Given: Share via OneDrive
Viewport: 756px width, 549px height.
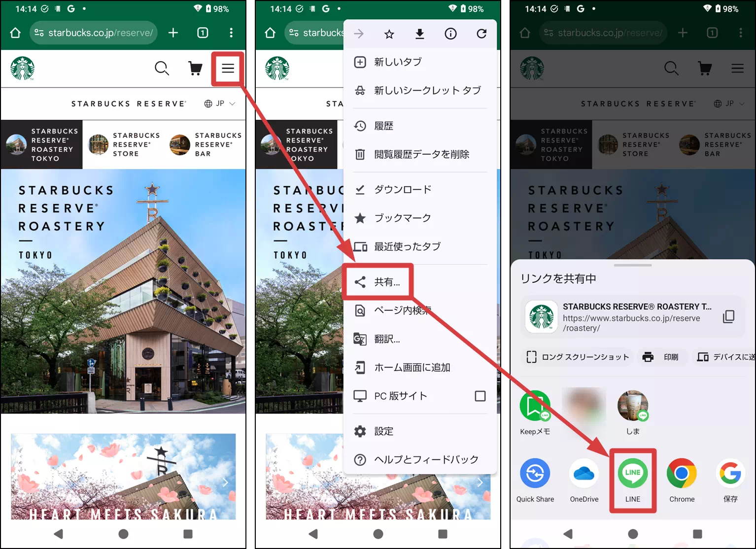Looking at the screenshot, I should [x=584, y=480].
